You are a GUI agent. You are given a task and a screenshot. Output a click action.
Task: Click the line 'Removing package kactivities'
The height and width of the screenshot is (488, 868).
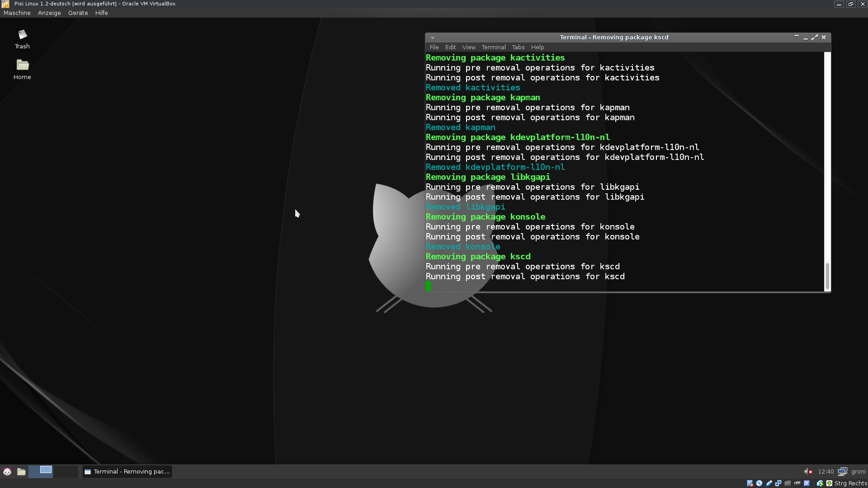click(495, 57)
